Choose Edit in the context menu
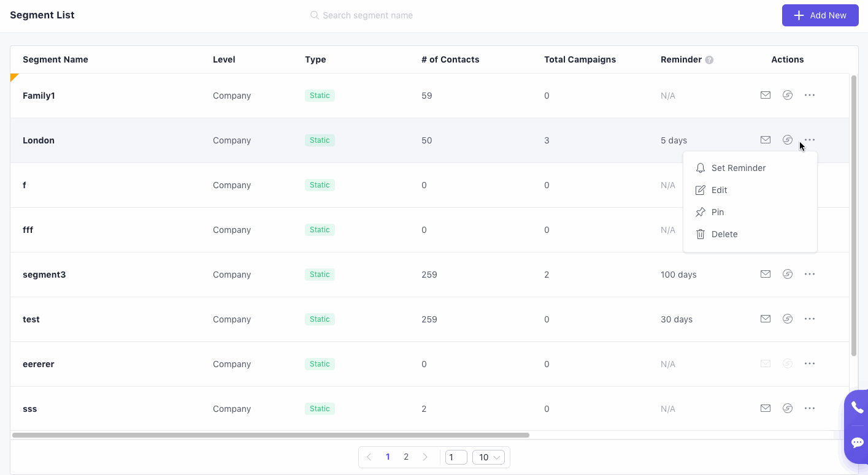Screen dimensions: 868x475 719,190
